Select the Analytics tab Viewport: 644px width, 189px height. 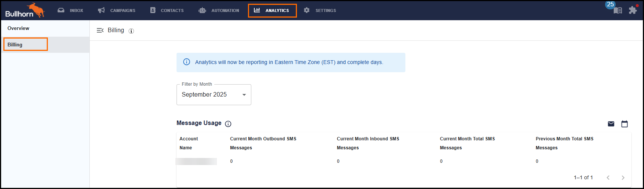(x=272, y=10)
